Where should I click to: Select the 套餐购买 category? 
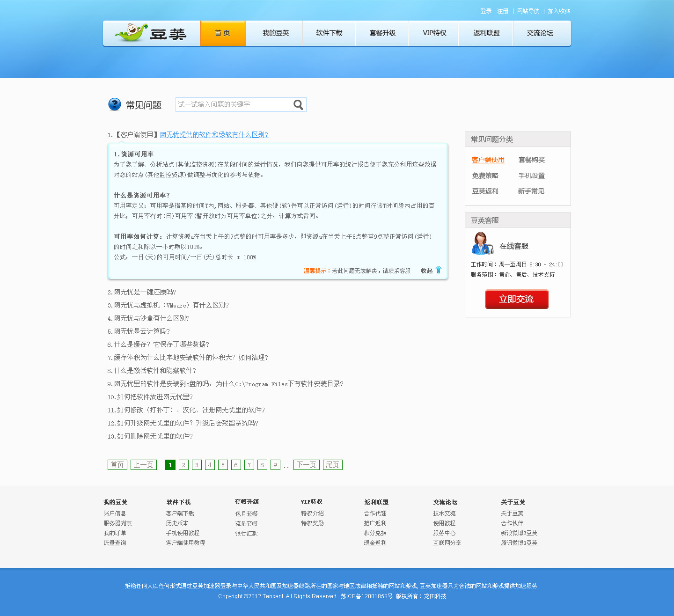[532, 160]
